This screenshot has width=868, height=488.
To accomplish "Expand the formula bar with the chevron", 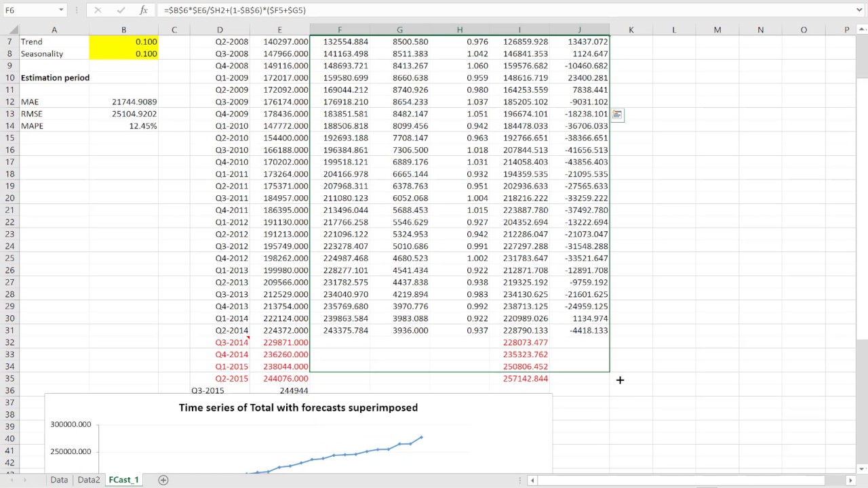I will tap(859, 10).
